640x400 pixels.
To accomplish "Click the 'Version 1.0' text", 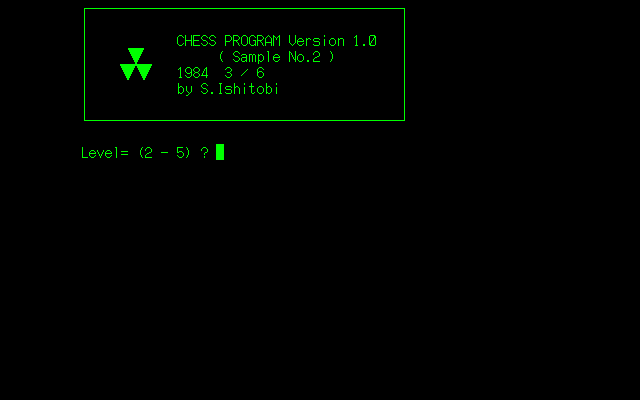I will 333,41.
